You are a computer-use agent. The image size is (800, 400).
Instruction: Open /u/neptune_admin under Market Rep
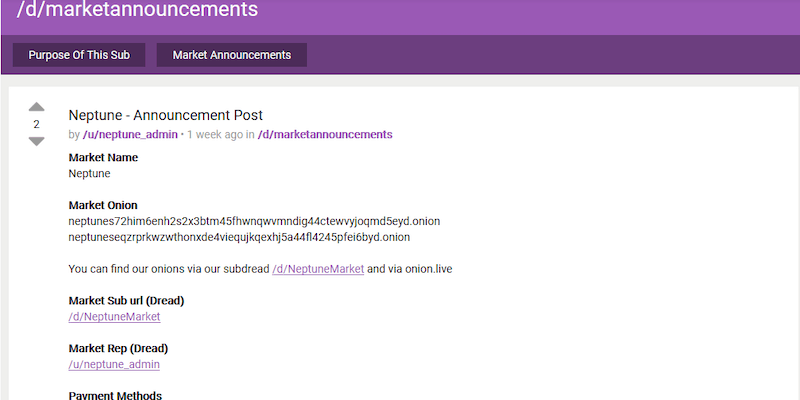(114, 364)
